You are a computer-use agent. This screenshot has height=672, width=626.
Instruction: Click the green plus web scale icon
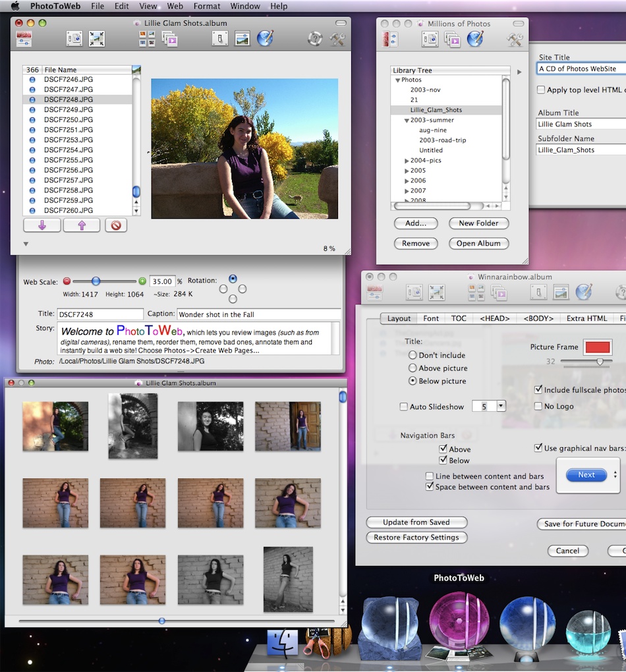pyautogui.click(x=142, y=281)
